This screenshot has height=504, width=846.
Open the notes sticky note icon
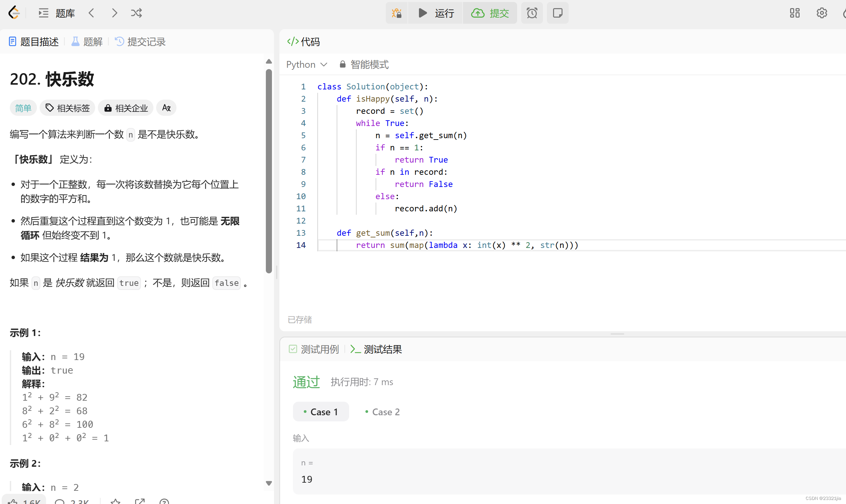tap(557, 13)
